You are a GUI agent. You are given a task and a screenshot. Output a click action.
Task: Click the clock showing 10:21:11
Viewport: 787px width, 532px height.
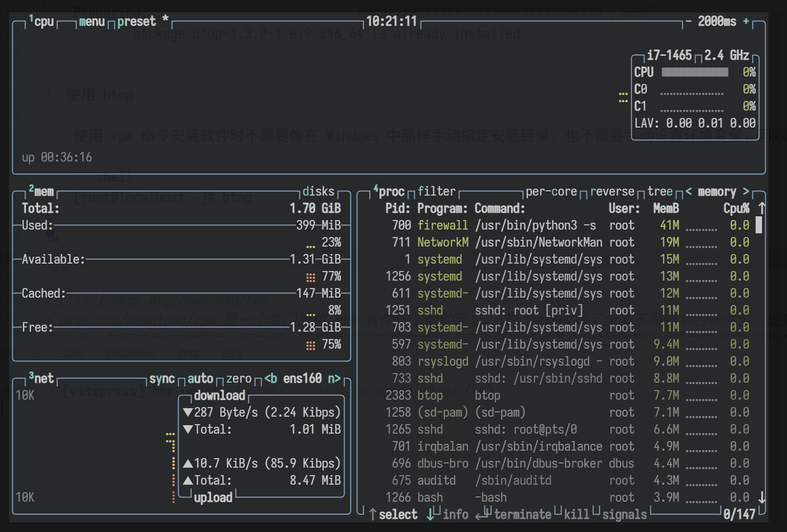[392, 22]
